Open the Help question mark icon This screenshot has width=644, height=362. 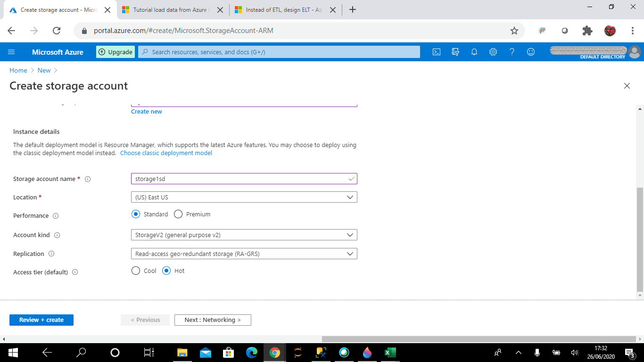(x=512, y=52)
